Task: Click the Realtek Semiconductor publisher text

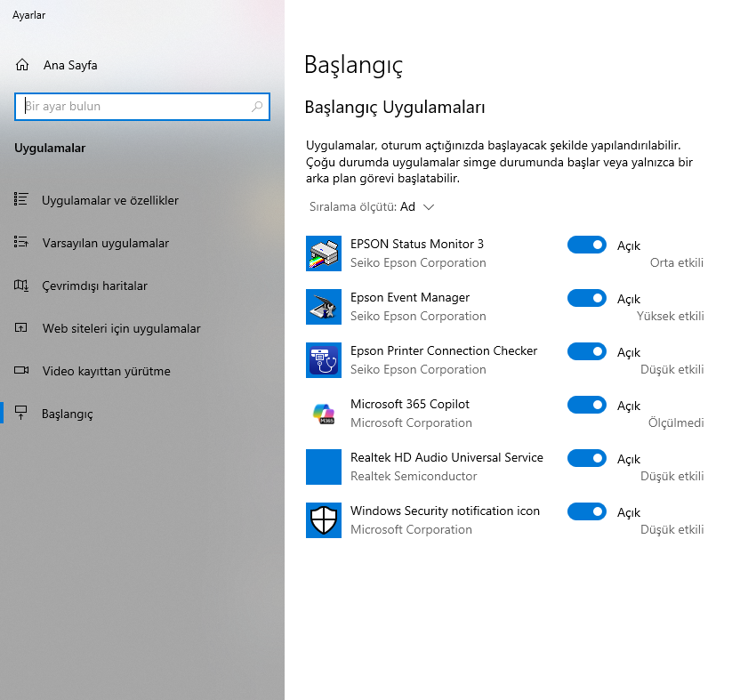Action: (414, 476)
